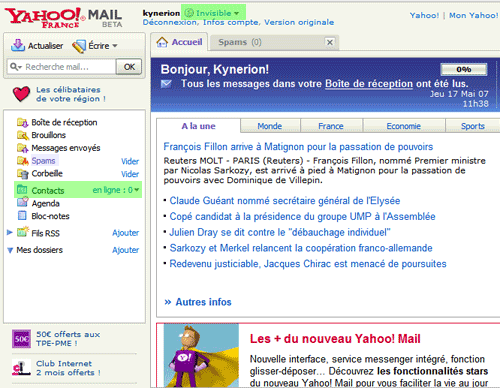Click Ajouter next to Fils RSS

tap(126, 233)
